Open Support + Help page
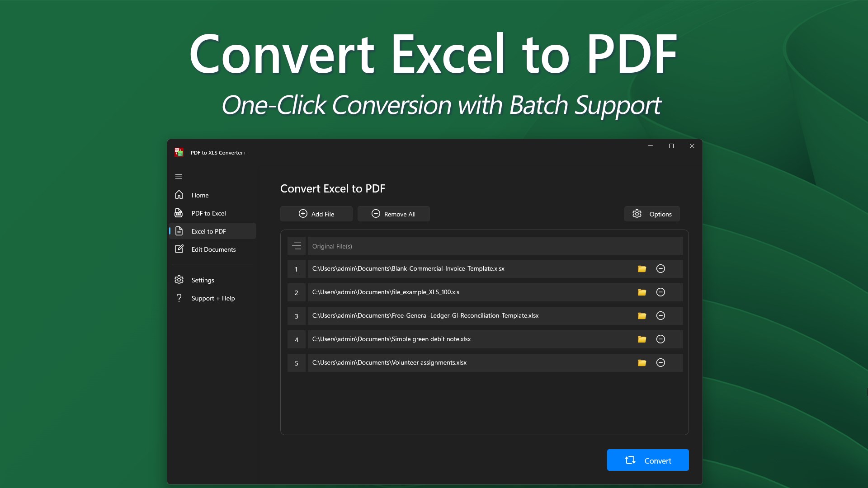Viewport: 868px width, 488px height. click(212, 298)
